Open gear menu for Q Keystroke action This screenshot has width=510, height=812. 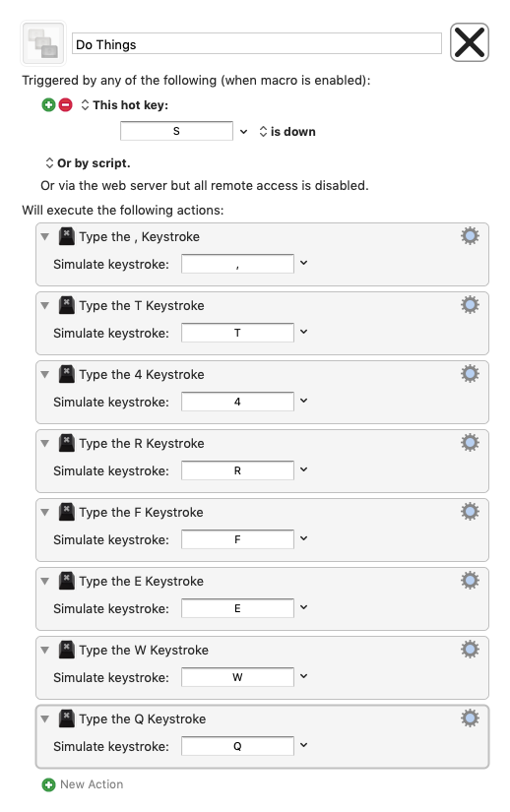tap(470, 718)
